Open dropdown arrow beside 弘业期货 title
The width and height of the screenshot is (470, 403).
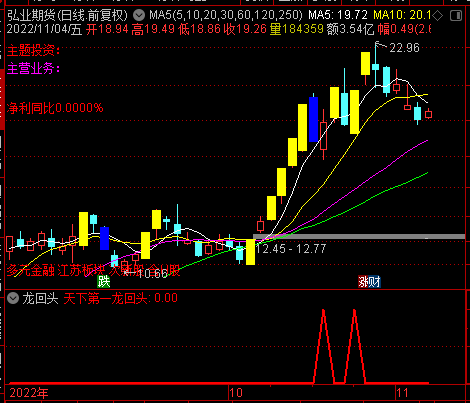point(139,15)
